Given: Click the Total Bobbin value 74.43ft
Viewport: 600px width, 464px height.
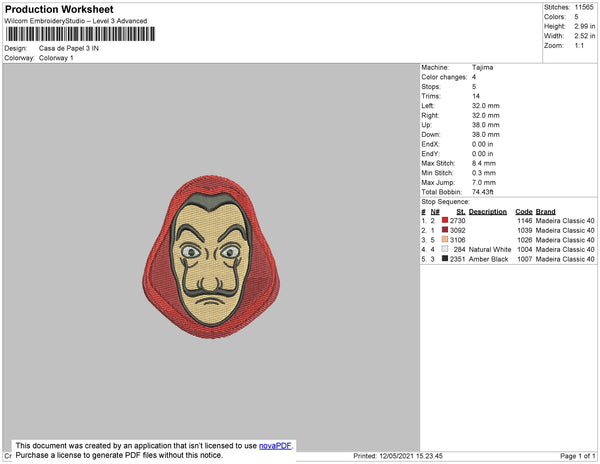Looking at the screenshot, I should coord(483,192).
